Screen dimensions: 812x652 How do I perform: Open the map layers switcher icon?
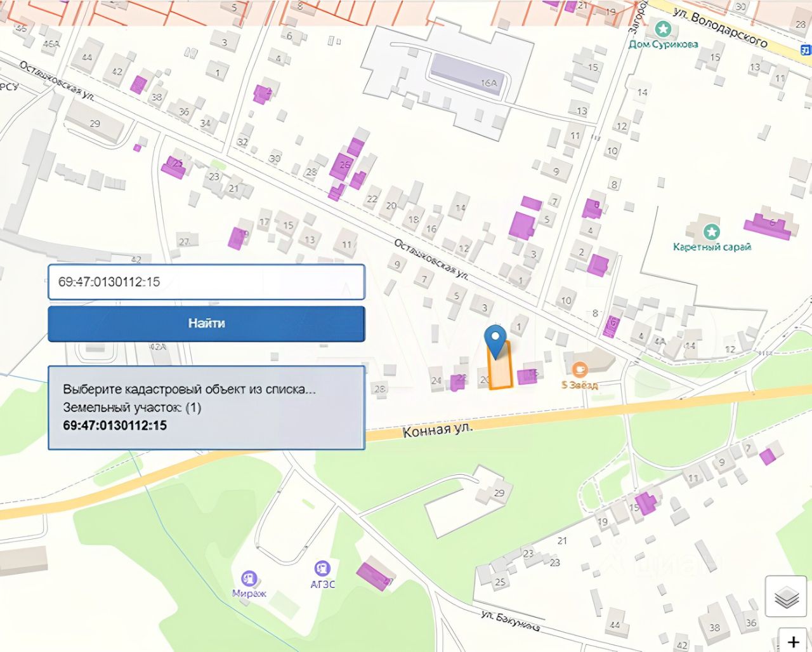(x=786, y=596)
